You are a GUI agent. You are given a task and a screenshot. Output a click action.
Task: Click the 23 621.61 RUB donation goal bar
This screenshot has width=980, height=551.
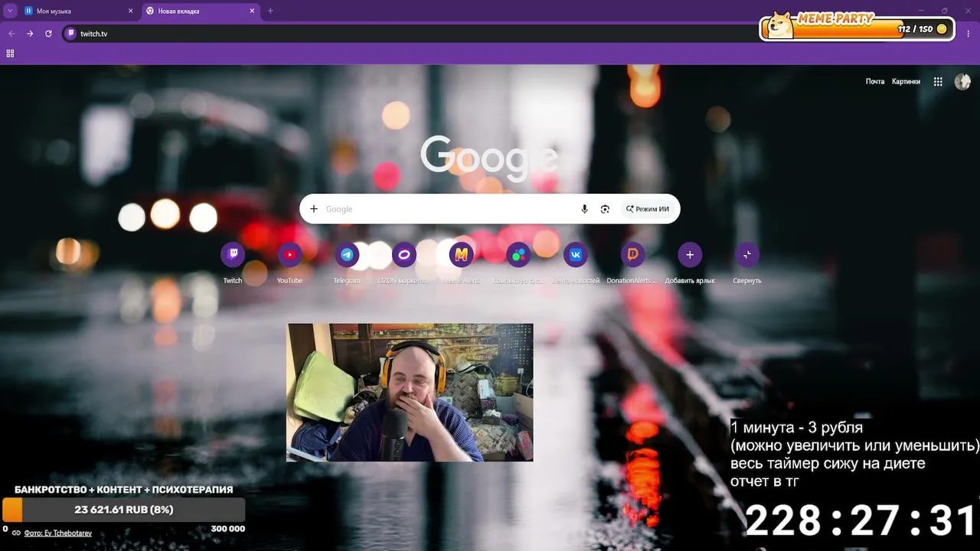coord(124,510)
